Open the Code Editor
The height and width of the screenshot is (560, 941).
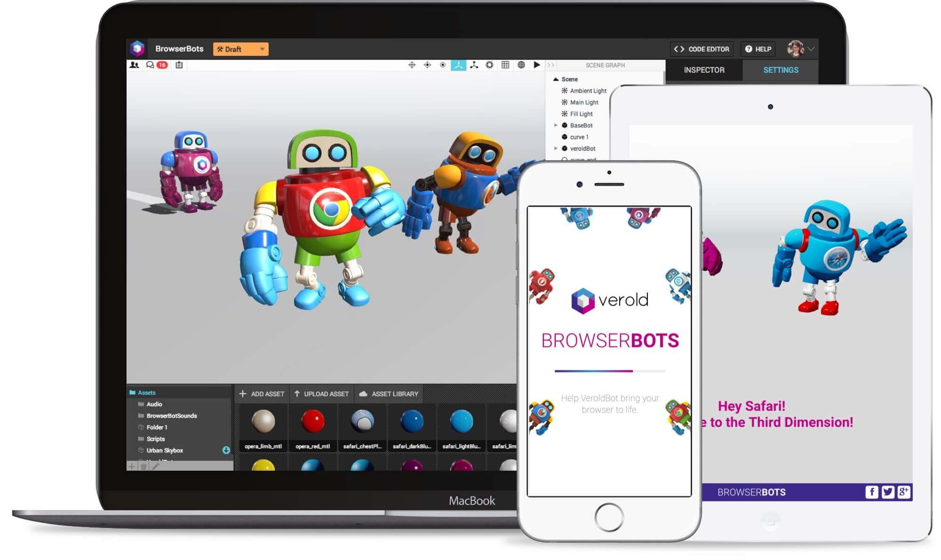[x=702, y=49]
